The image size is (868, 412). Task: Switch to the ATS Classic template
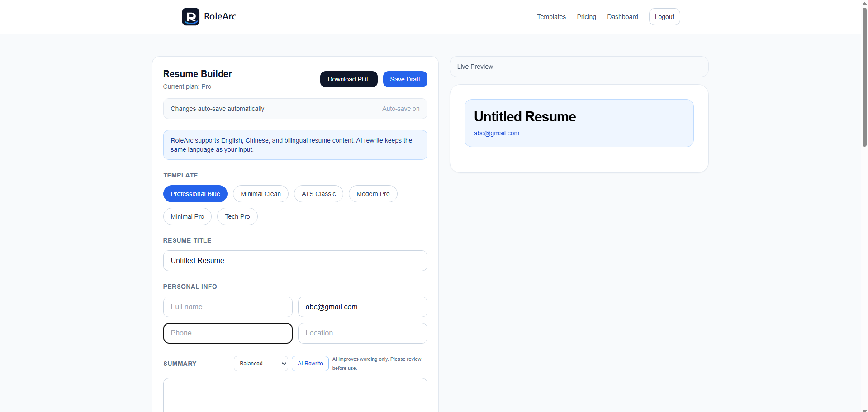coord(318,194)
